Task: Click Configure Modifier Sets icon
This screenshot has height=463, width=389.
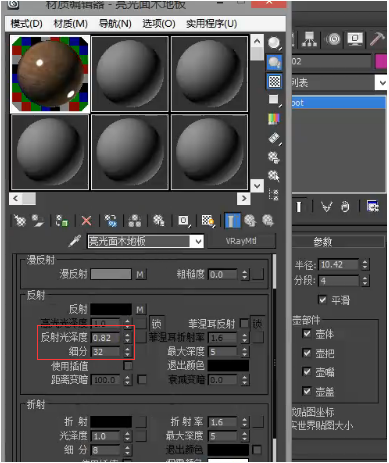Action: [x=373, y=207]
